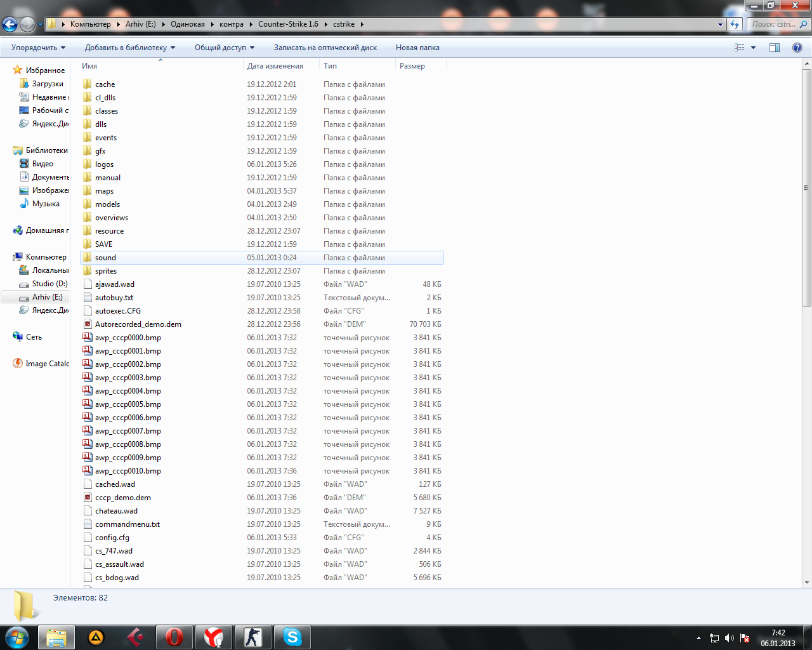Open Добавить в библиотеку dropdown
The image size is (812, 650).
pyautogui.click(x=130, y=48)
